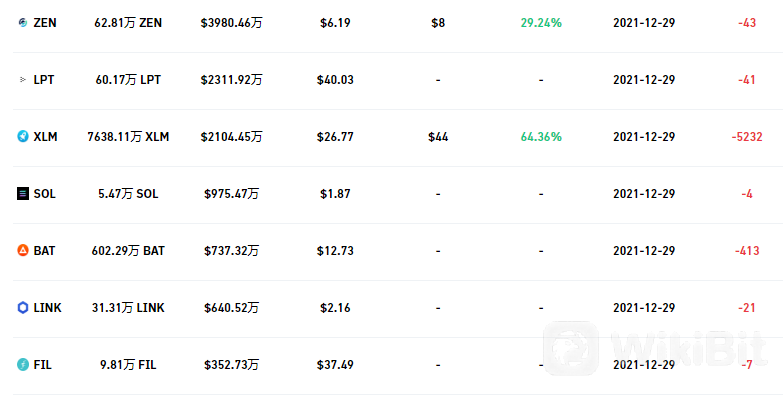Click the $40.03 LPT price cell
This screenshot has height=396, width=783.
(x=335, y=80)
